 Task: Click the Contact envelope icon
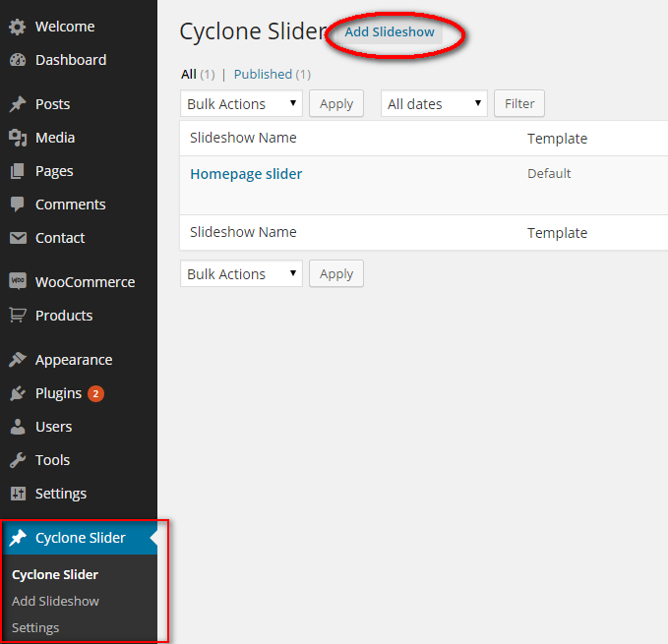pos(18,238)
